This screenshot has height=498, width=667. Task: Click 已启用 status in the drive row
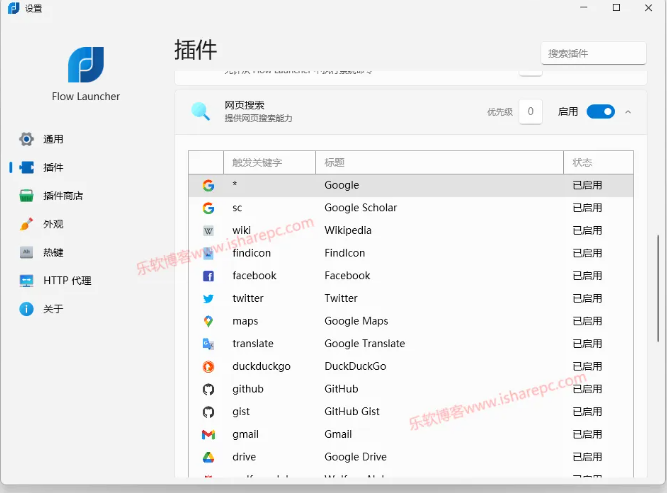pyautogui.click(x=587, y=457)
